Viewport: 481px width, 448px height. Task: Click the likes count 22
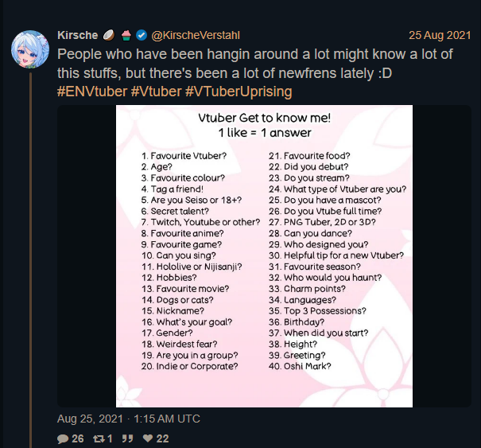point(162,438)
